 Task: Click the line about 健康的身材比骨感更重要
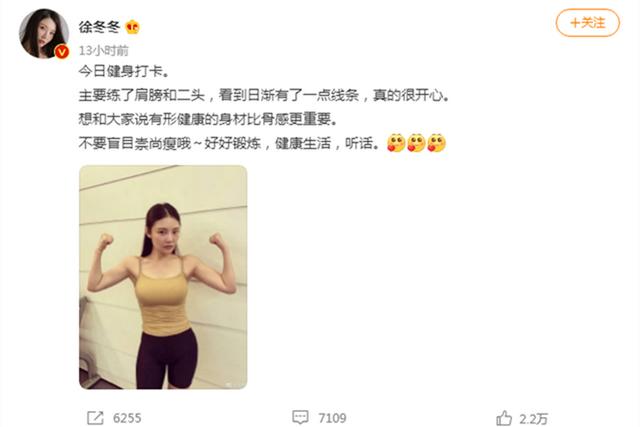click(209, 119)
